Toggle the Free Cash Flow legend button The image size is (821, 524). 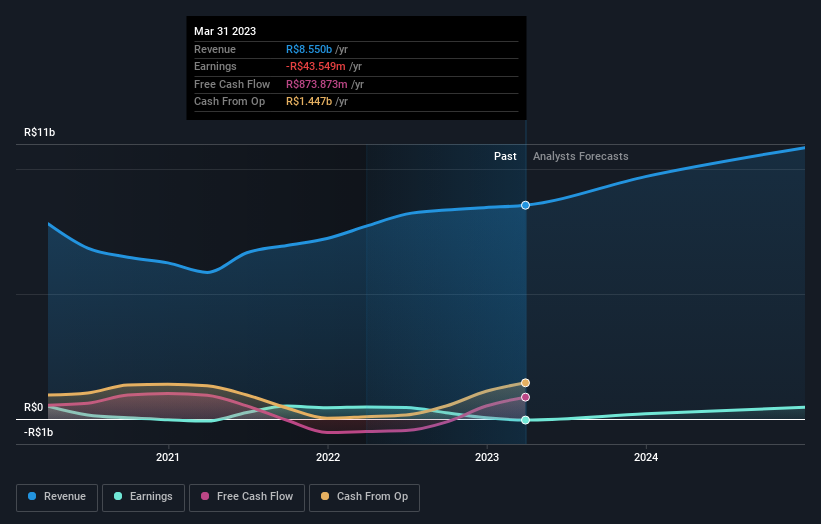(x=247, y=497)
